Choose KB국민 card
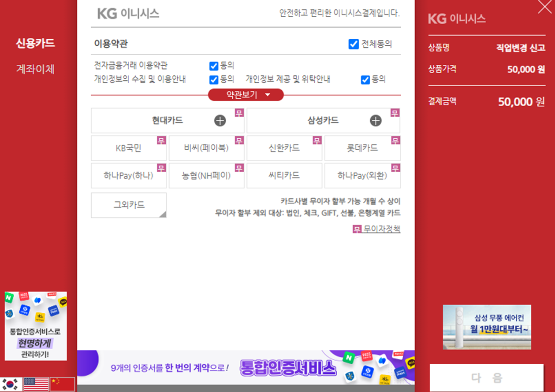 click(129, 148)
